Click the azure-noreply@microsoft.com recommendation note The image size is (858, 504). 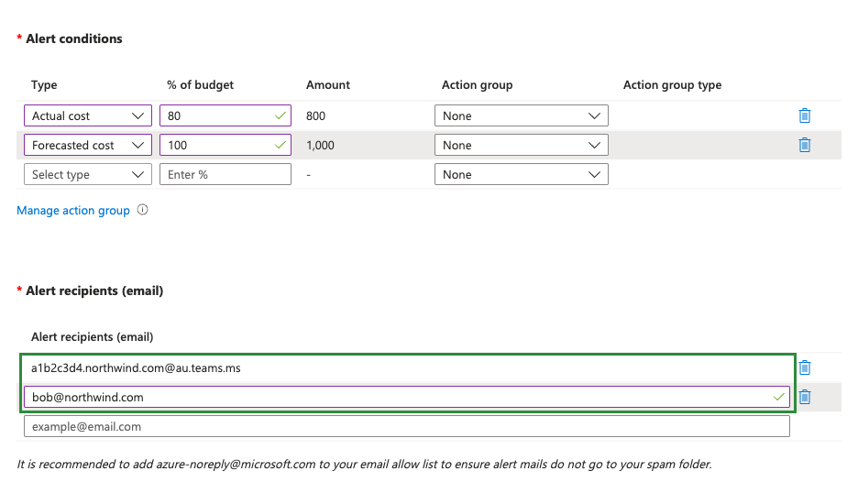(365, 465)
